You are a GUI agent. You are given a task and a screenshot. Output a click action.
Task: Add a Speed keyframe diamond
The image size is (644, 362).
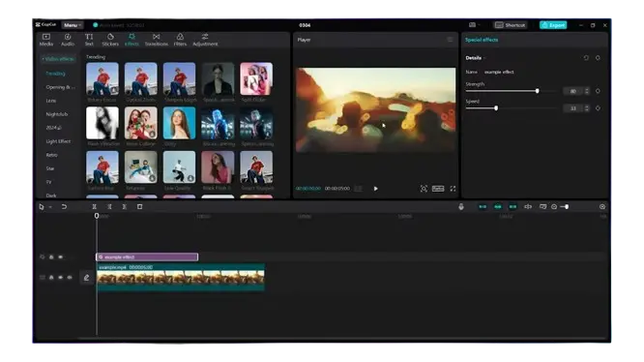pyautogui.click(x=598, y=108)
